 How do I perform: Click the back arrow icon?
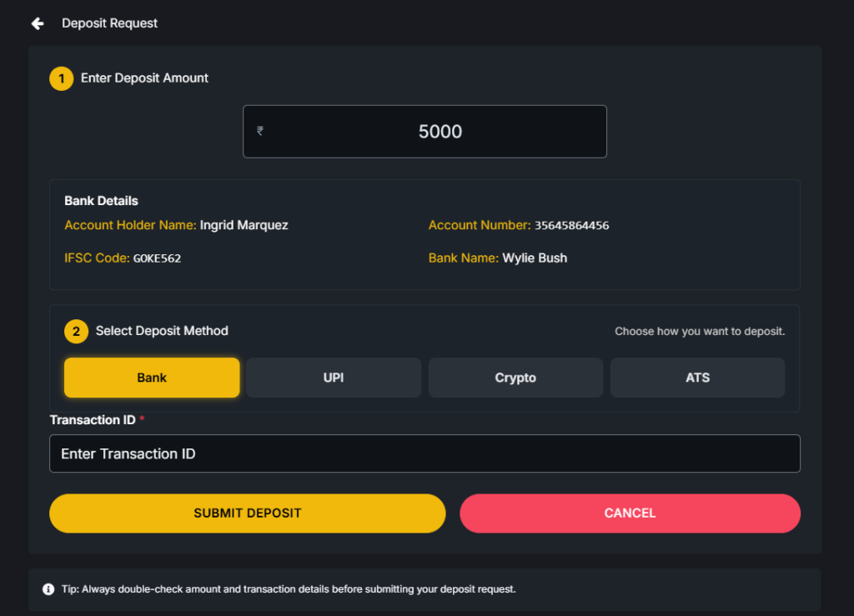[38, 23]
